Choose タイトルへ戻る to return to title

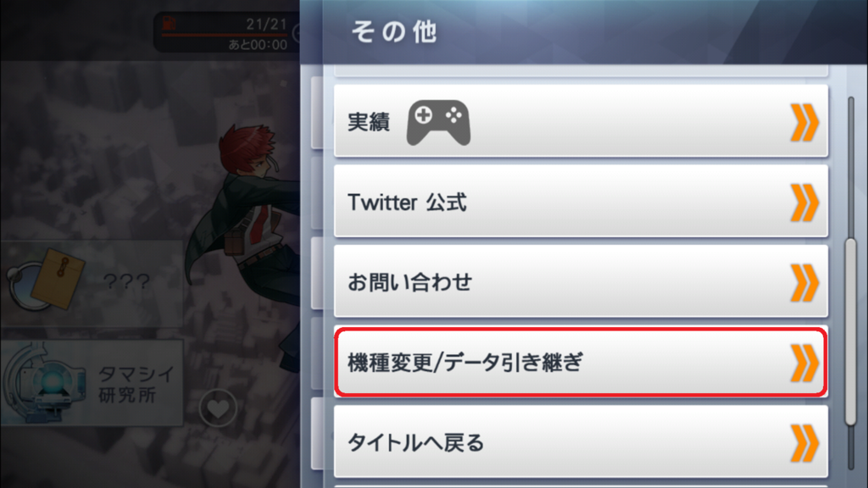[x=581, y=441]
